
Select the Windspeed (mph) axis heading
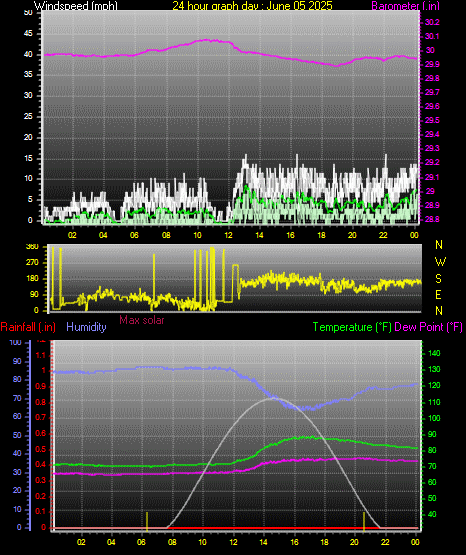coord(76,6)
